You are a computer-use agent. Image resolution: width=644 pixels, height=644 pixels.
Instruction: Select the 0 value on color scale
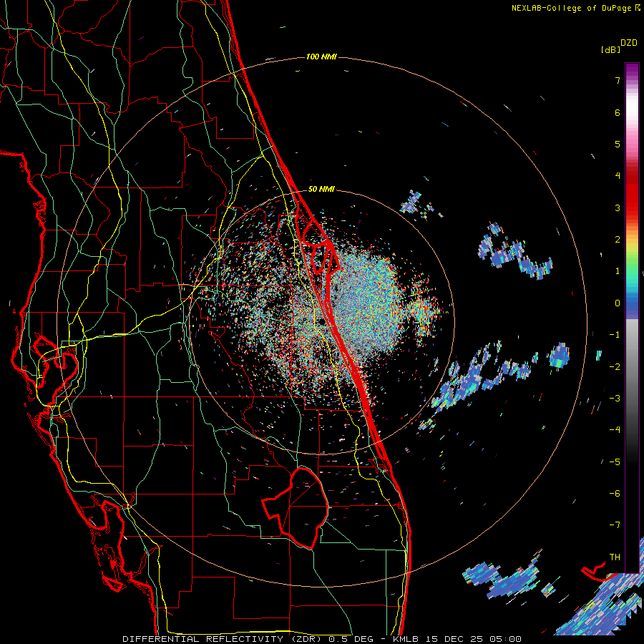(618, 303)
